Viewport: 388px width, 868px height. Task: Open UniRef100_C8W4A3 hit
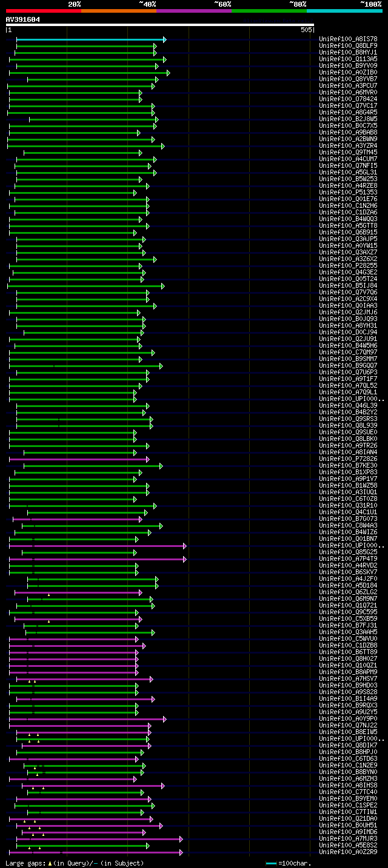tap(348, 526)
